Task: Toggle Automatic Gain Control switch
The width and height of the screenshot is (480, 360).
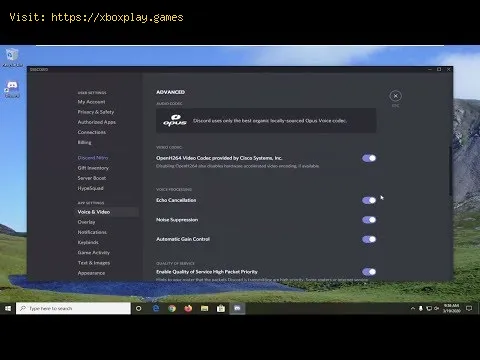Action: 369,239
